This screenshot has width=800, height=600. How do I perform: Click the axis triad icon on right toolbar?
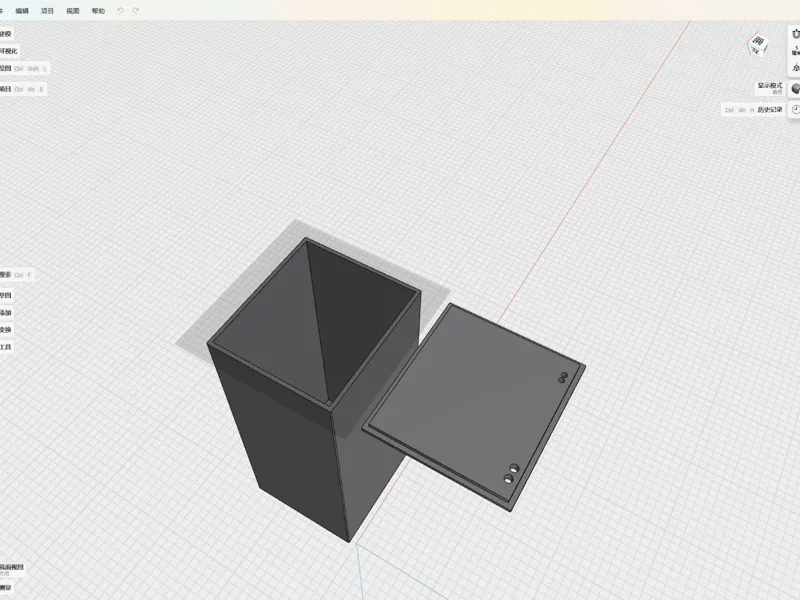(795, 67)
